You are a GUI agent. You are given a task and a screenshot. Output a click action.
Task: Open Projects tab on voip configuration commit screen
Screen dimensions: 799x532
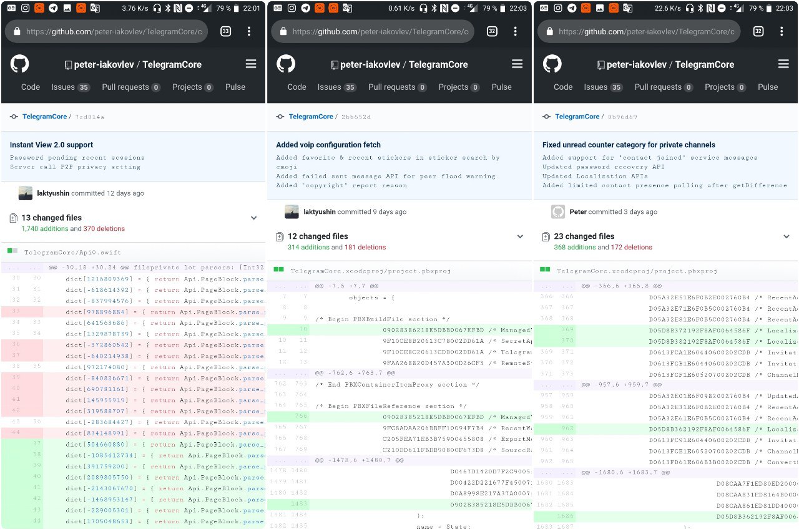click(x=459, y=87)
